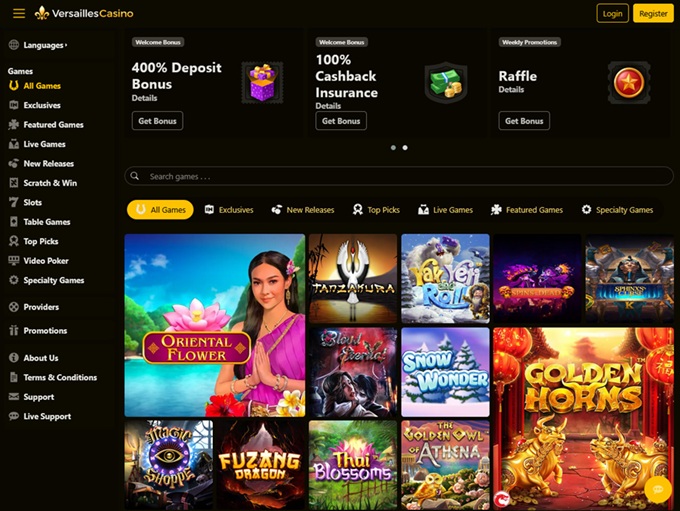This screenshot has width=680, height=511.
Task: Select the first carousel dot indicator
Action: pos(393,147)
